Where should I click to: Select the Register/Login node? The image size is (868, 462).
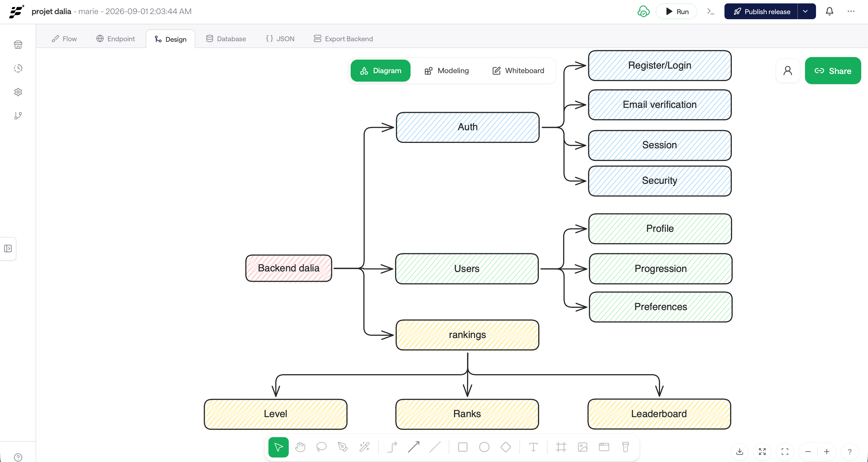660,65
